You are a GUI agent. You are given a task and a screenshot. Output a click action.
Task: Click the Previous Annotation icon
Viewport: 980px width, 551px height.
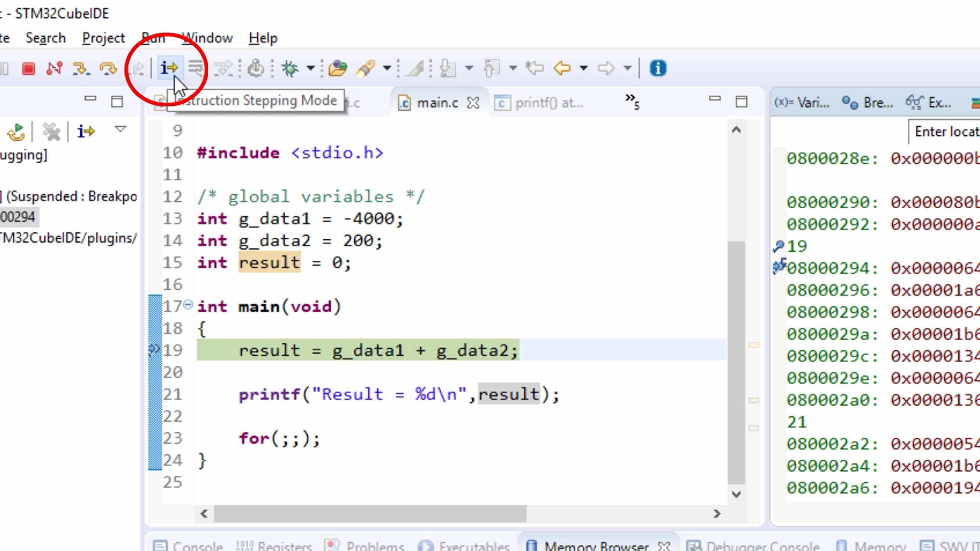[x=492, y=68]
